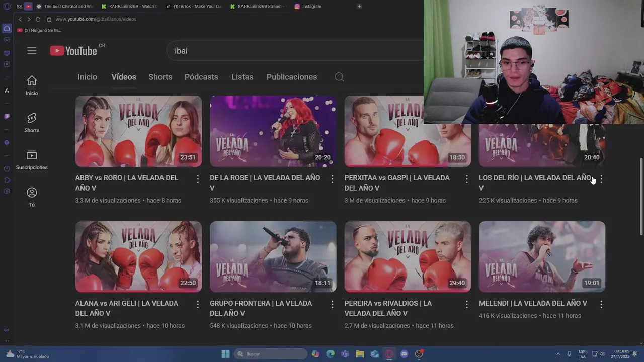Open options for DE LA ROSE video
The height and width of the screenshot is (362, 644).
[332, 179]
